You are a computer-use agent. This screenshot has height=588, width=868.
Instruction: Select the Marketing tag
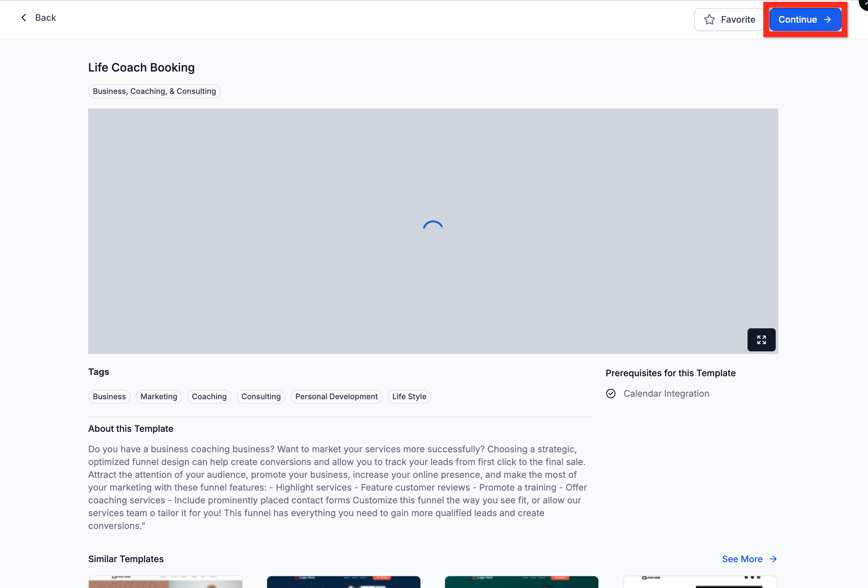pos(159,396)
